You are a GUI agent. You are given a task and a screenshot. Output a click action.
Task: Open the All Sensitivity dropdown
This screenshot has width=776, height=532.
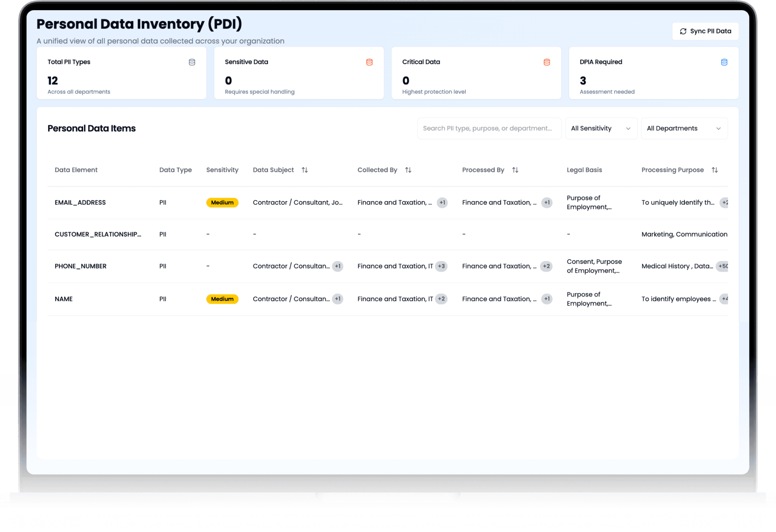point(601,128)
